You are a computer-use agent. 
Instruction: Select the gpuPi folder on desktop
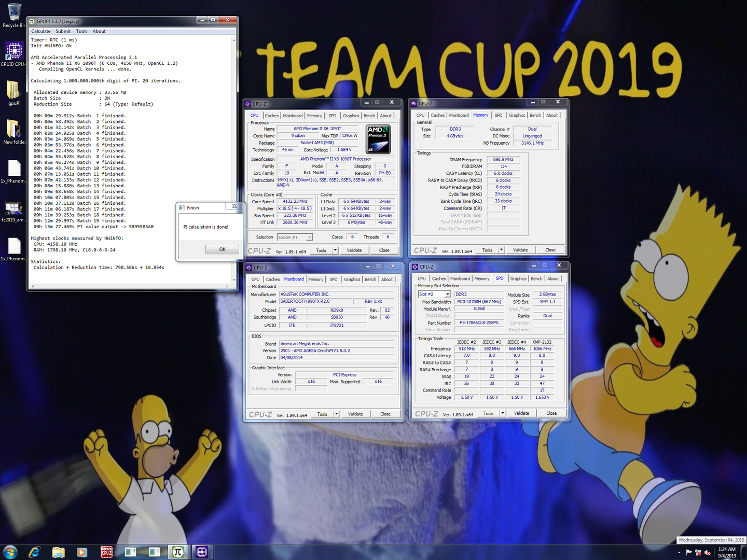13,93
